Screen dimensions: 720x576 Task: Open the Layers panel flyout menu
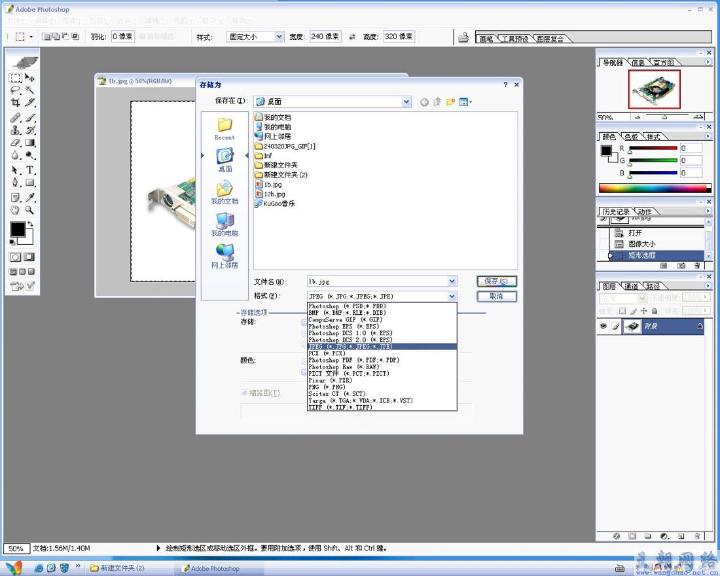[x=708, y=286]
